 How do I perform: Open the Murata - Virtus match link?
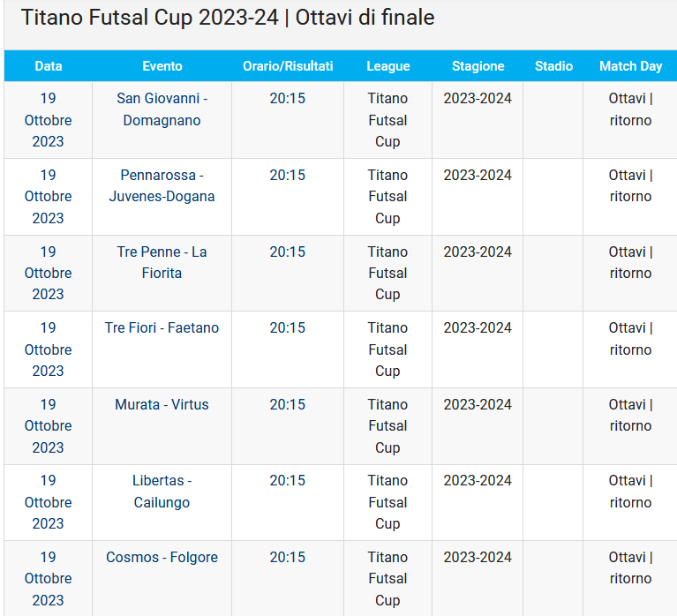(x=162, y=404)
